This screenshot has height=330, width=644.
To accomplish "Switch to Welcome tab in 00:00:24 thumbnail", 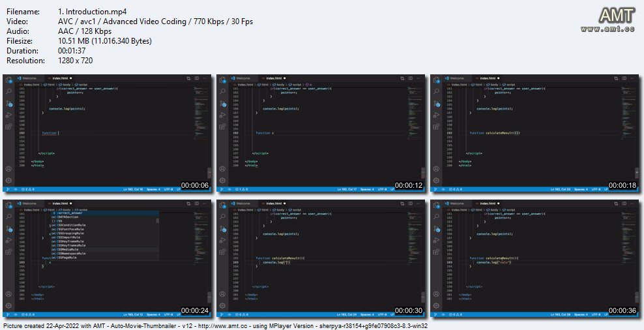I will [x=27, y=203].
